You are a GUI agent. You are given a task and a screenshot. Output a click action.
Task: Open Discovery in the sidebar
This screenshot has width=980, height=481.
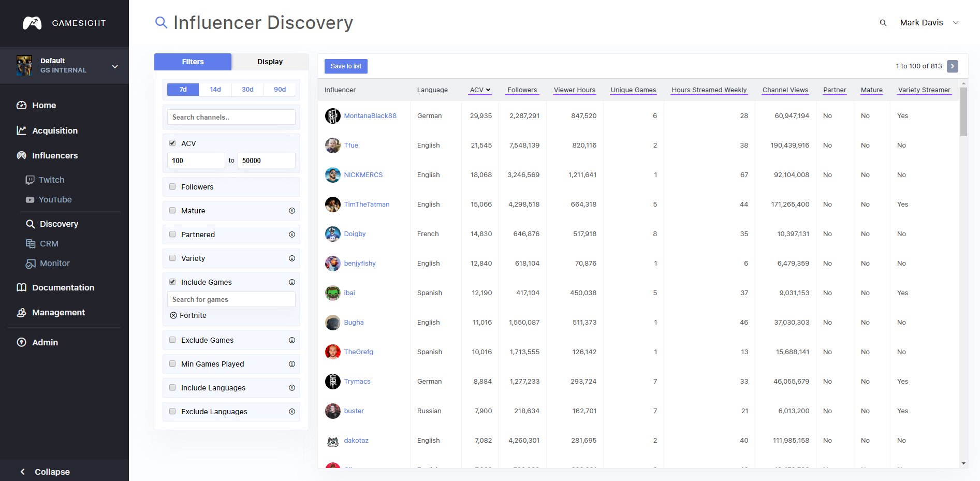52,224
